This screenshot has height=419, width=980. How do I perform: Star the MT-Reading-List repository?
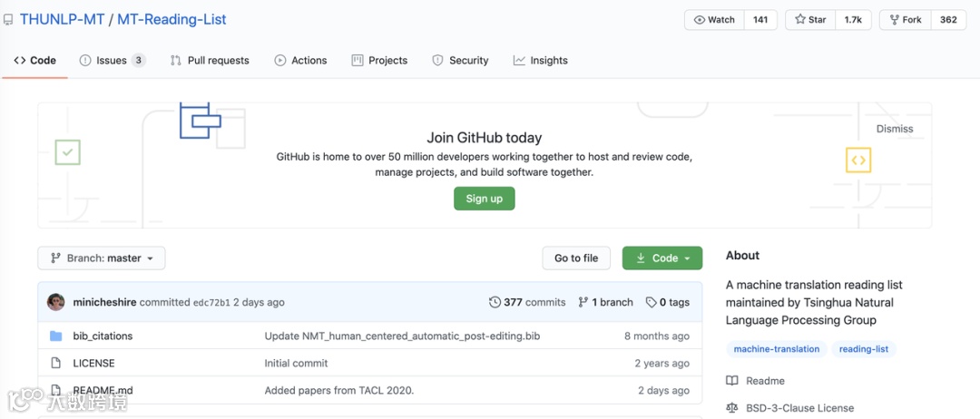click(810, 20)
